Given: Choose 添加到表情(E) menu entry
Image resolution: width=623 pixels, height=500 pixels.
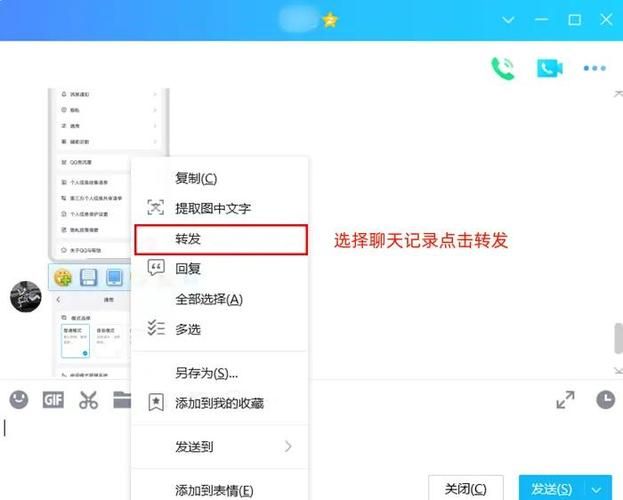Looking at the screenshot, I should point(220,490).
